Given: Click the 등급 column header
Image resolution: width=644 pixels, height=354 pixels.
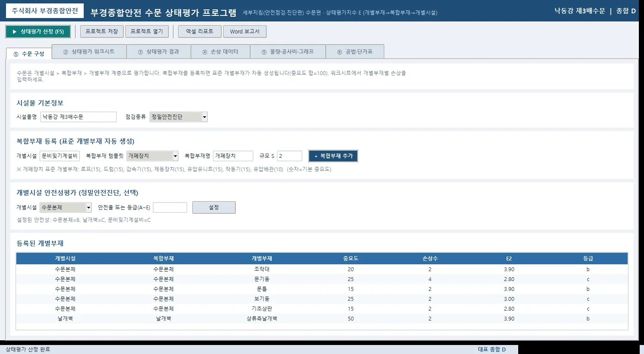Looking at the screenshot, I should click(x=588, y=258).
